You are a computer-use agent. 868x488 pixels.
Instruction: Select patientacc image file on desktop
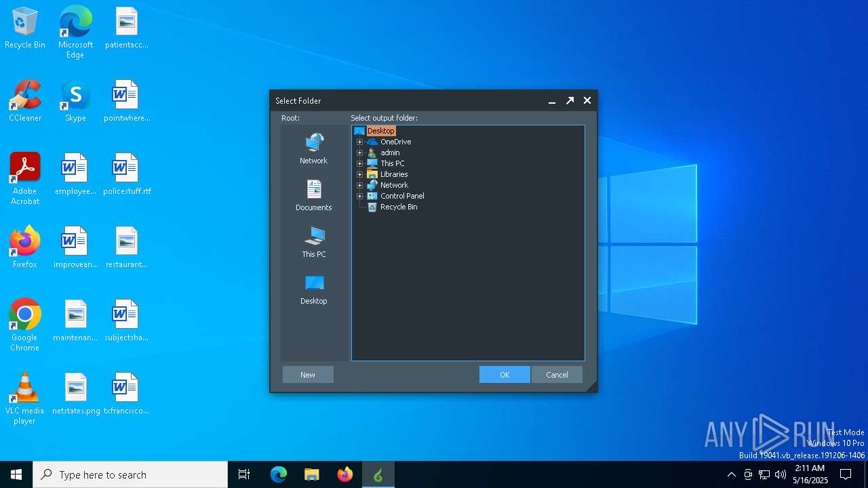point(126,28)
